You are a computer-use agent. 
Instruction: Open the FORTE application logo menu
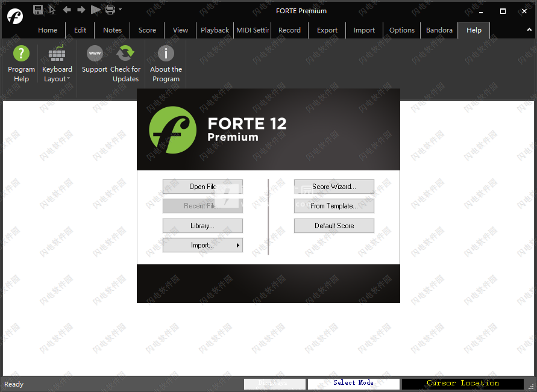point(15,16)
